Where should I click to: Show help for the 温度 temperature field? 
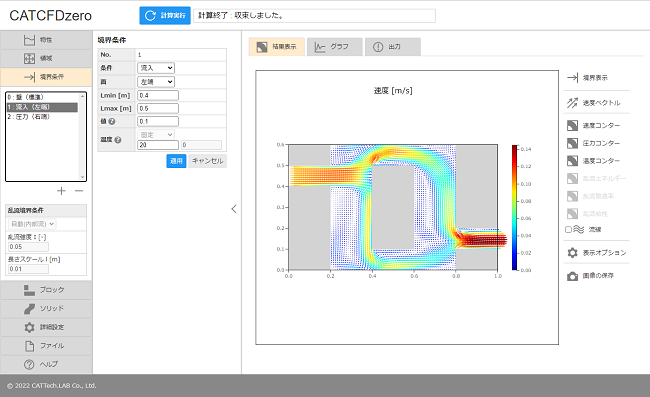tap(118, 140)
